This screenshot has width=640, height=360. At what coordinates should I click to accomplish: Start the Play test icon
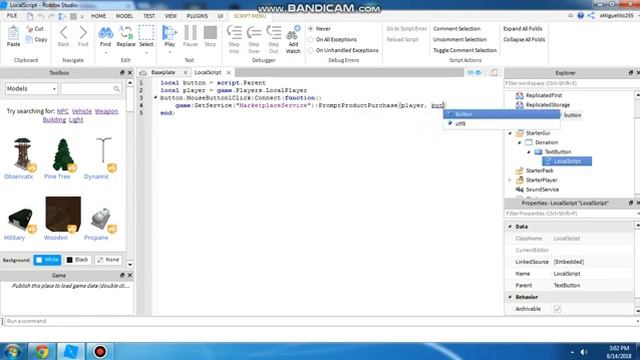point(169,33)
